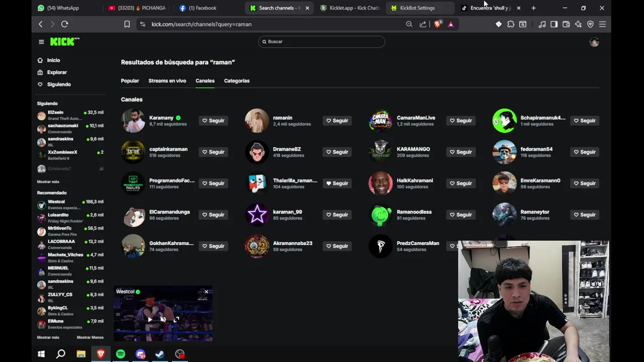Open the user profile avatar on Kick
This screenshot has width=644, height=362.
point(594,42)
